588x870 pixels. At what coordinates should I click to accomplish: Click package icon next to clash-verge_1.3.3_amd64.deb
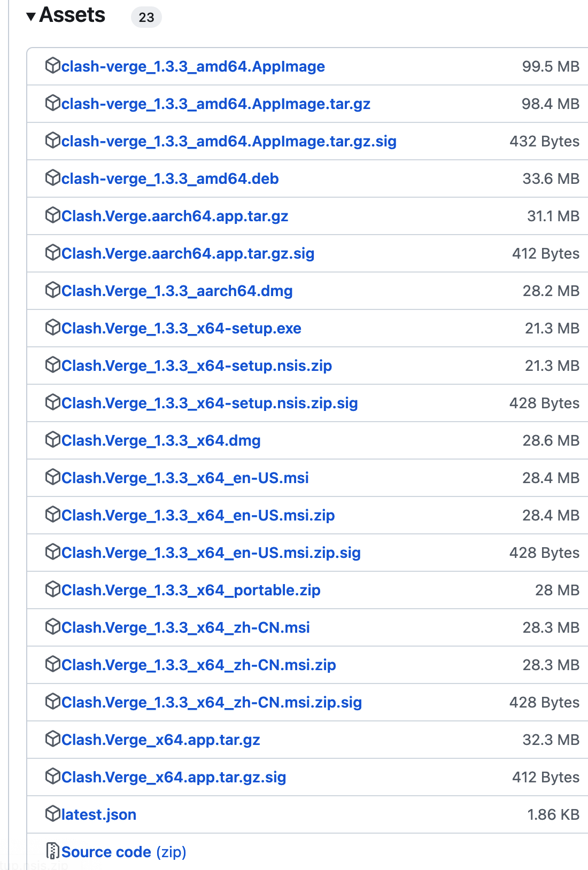(x=53, y=178)
